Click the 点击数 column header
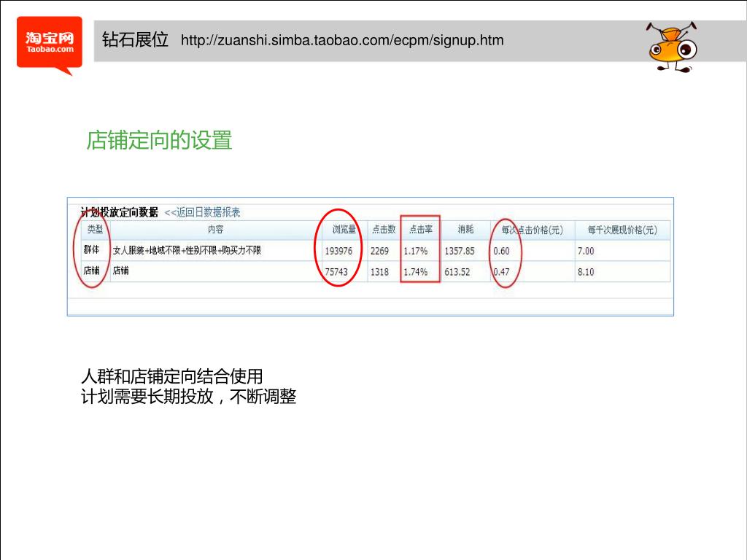The height and width of the screenshot is (560, 747). [384, 230]
